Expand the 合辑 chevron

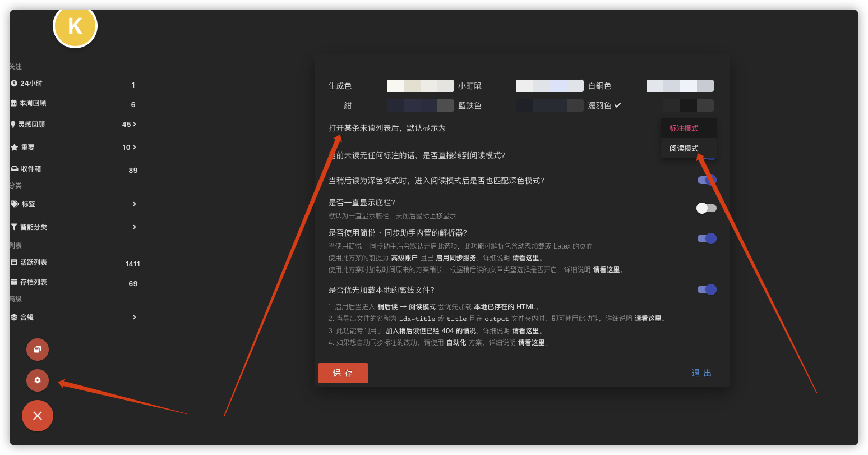click(135, 318)
